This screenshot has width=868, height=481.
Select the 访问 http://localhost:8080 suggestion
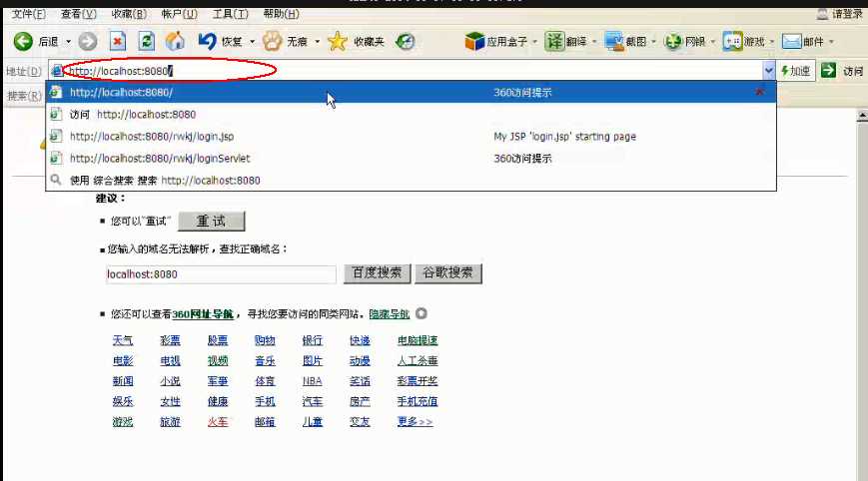coord(411,115)
